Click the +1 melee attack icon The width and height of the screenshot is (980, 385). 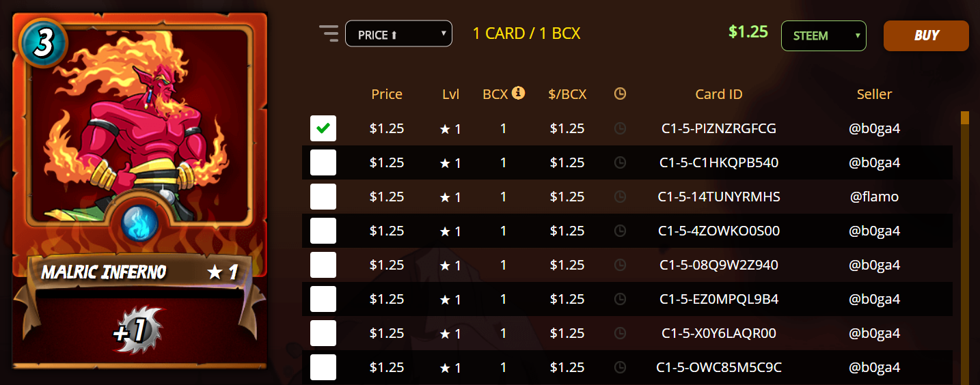pos(137,330)
